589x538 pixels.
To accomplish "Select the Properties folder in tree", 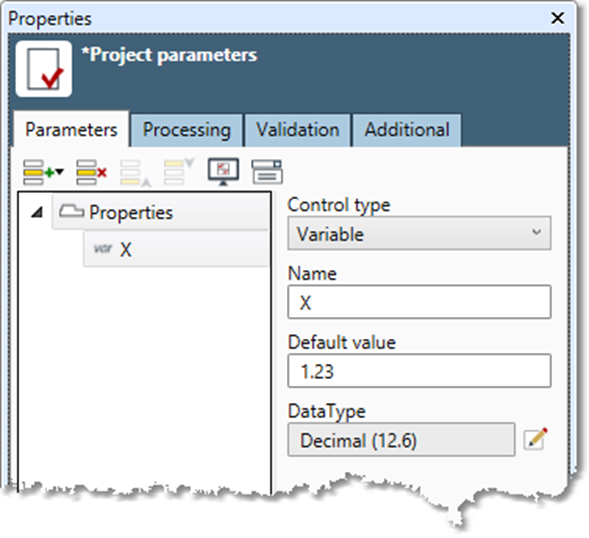I will [161, 212].
